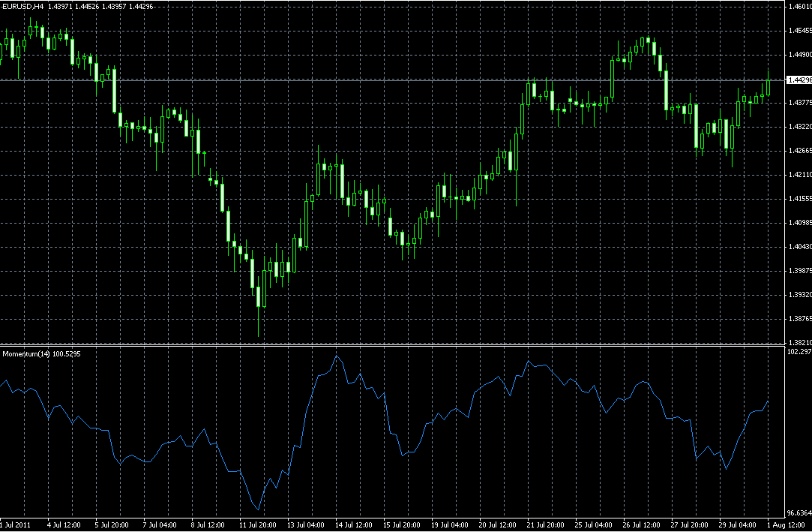Click the 1.38765 price axis label

799,319
